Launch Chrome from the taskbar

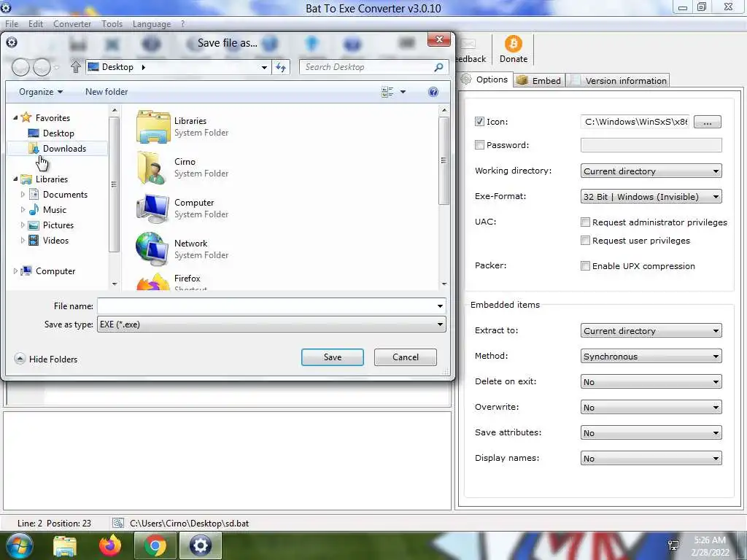[x=155, y=545]
